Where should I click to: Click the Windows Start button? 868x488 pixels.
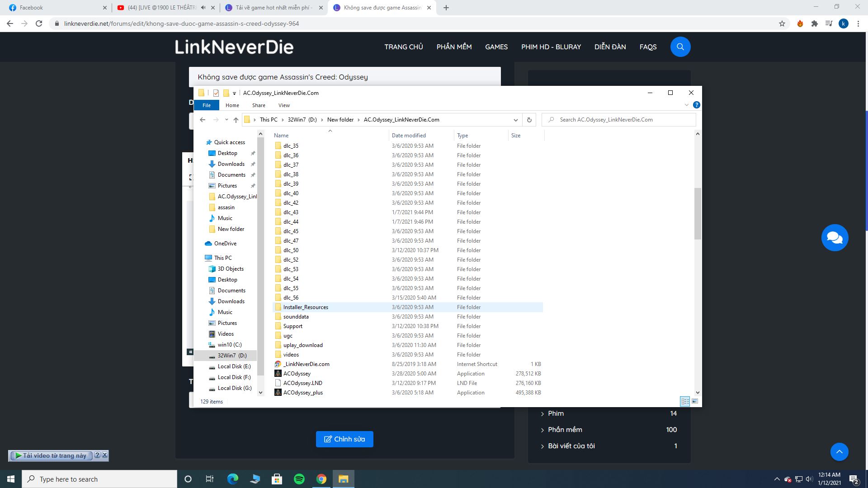point(11,479)
